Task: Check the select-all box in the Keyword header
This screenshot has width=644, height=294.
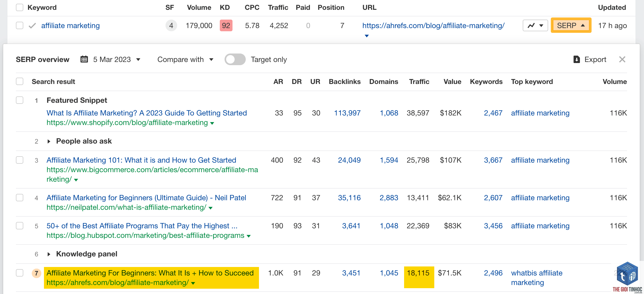Action: tap(20, 7)
